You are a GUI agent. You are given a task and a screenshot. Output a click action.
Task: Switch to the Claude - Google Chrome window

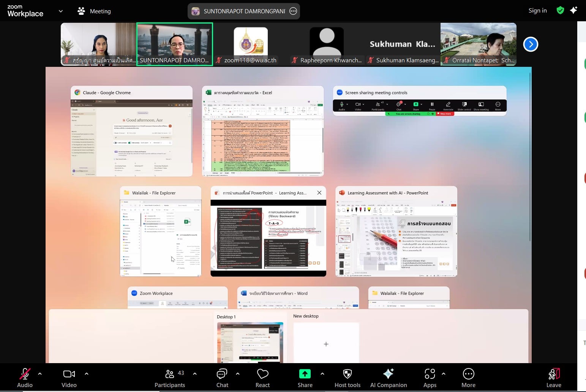(x=131, y=131)
